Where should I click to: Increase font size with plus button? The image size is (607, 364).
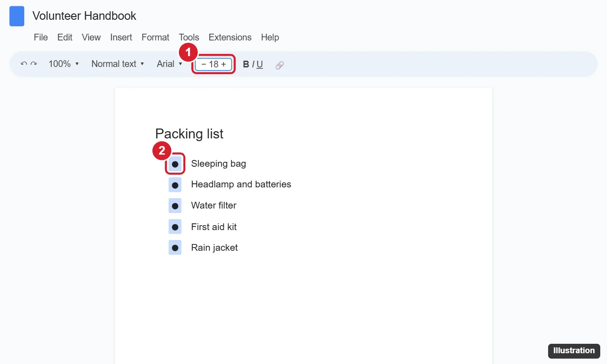[223, 64]
